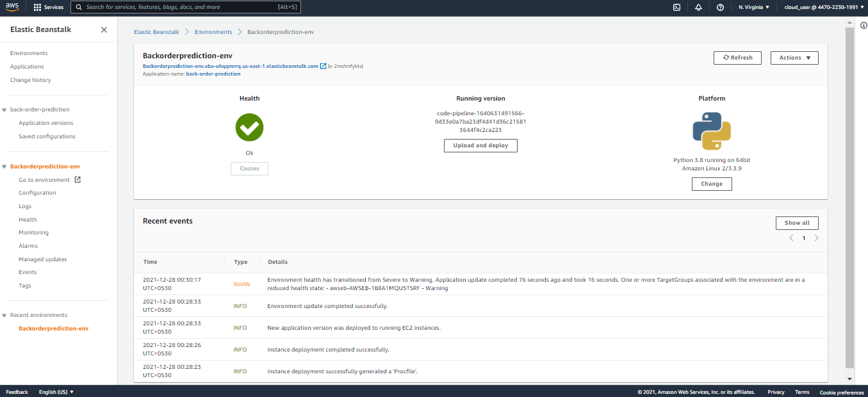Open Configuration in the sidebar
Viewport: 868px width, 397px height.
[37, 193]
